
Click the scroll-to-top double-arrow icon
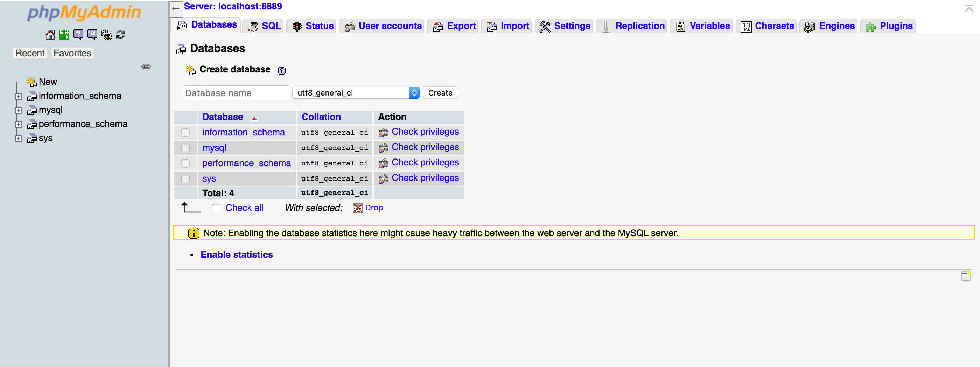(968, 8)
